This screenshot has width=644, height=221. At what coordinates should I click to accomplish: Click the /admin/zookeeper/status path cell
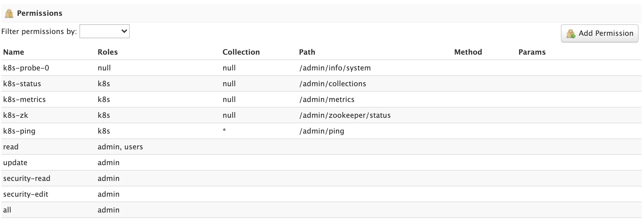tap(345, 115)
